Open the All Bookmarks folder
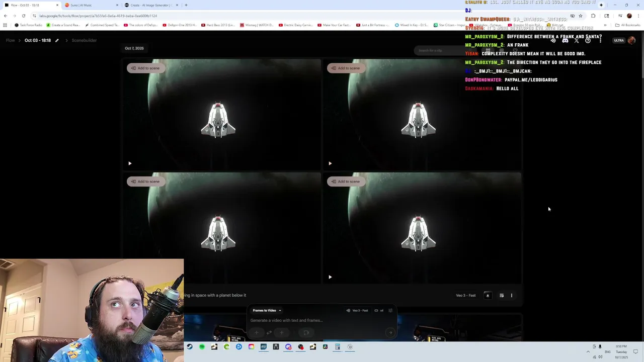Screen dimensions: 644x362 coord(627,25)
